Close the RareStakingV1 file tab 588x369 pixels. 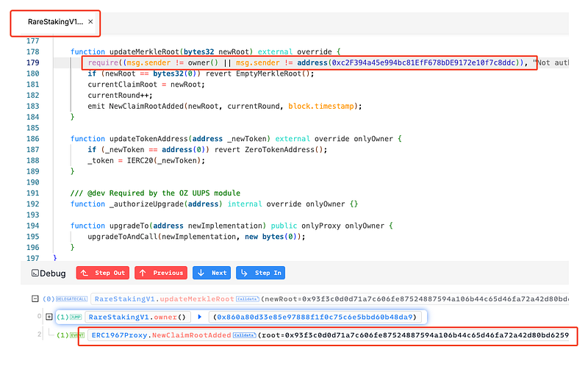click(x=90, y=22)
